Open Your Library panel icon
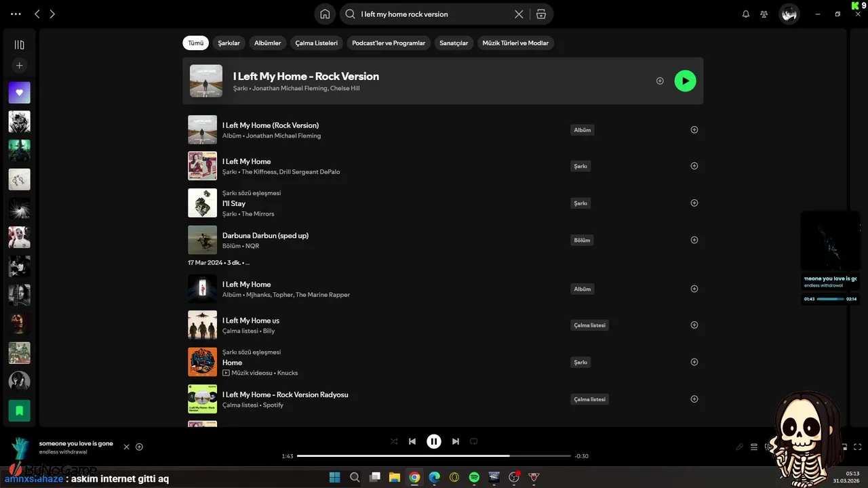The width and height of the screenshot is (868, 488). [19, 45]
